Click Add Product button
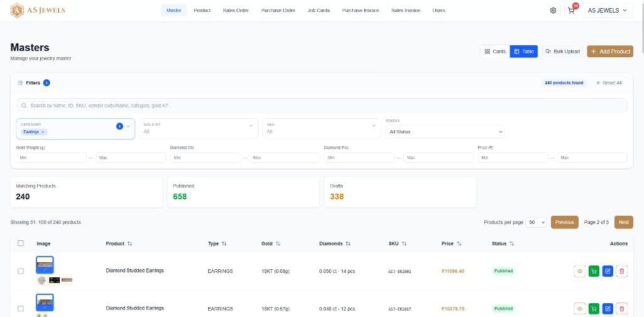 pos(610,52)
